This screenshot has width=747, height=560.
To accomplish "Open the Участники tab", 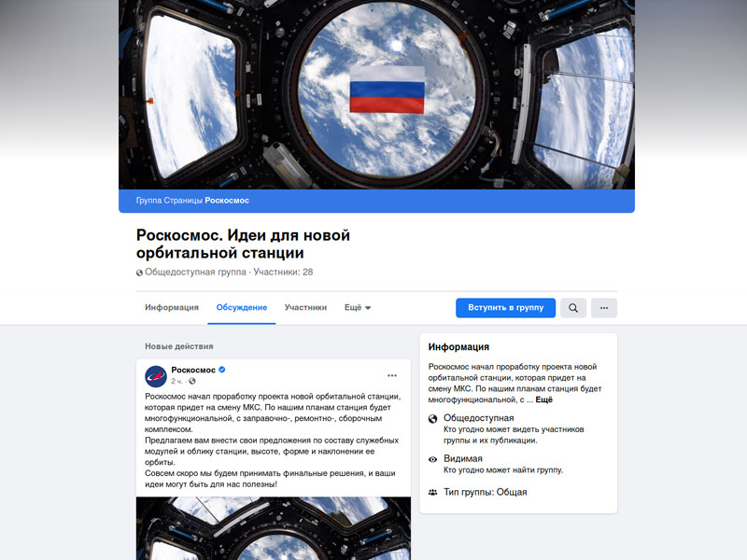I will 305,308.
